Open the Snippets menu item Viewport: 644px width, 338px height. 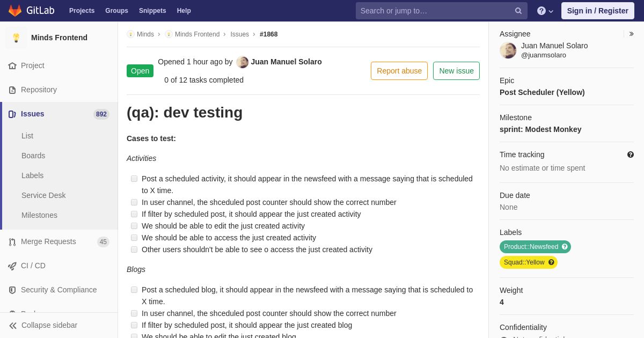tap(152, 11)
